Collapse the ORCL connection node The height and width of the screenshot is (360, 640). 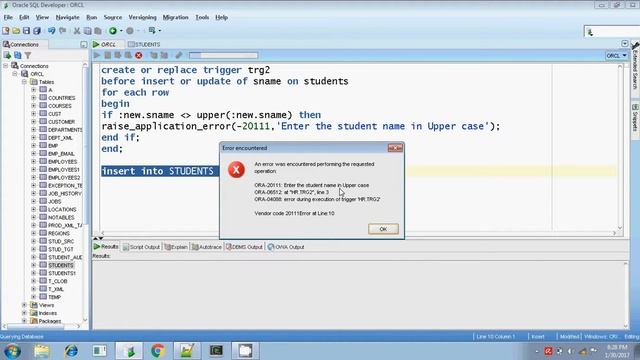tap(15, 74)
